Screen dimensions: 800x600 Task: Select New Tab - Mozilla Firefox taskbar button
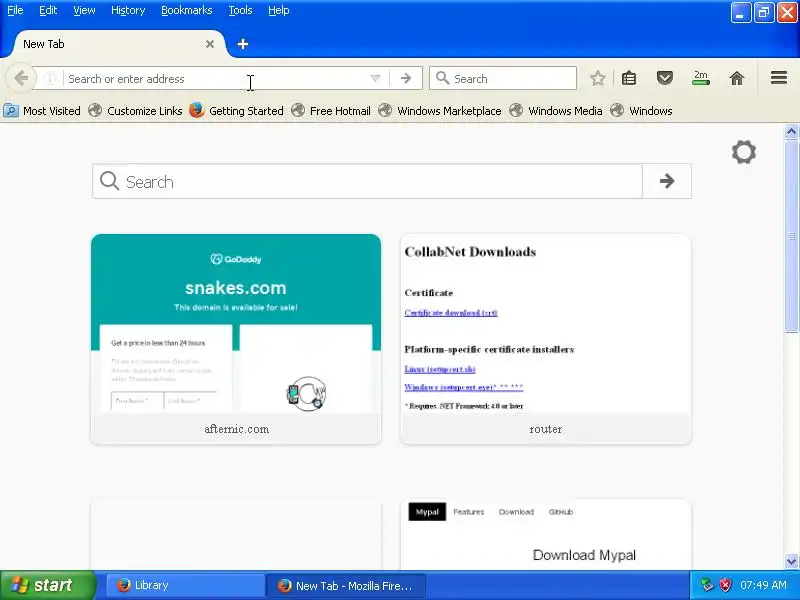coord(345,586)
